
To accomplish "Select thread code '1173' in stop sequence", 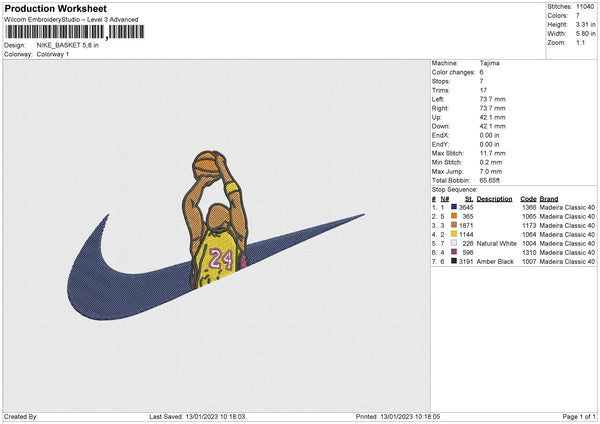I will (x=529, y=225).
